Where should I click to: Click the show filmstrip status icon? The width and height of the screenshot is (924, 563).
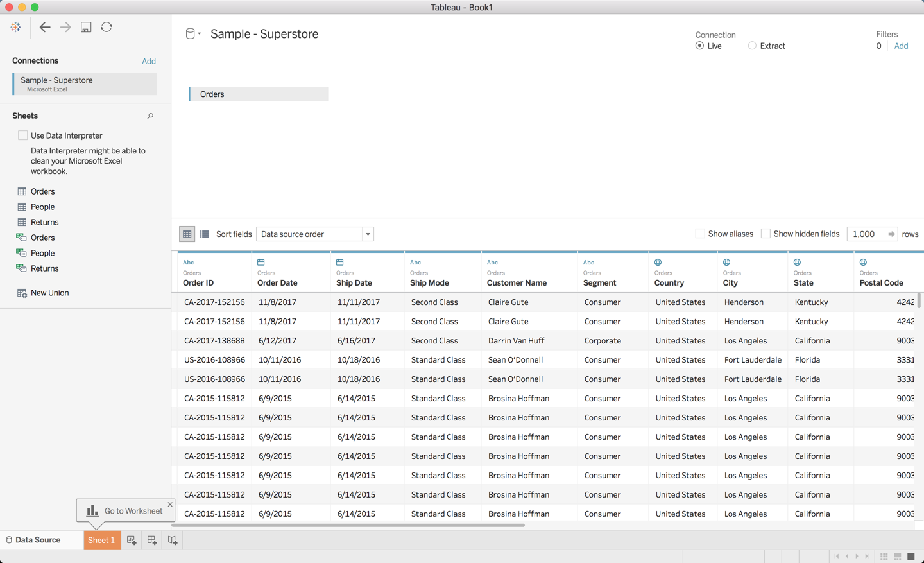(x=898, y=557)
